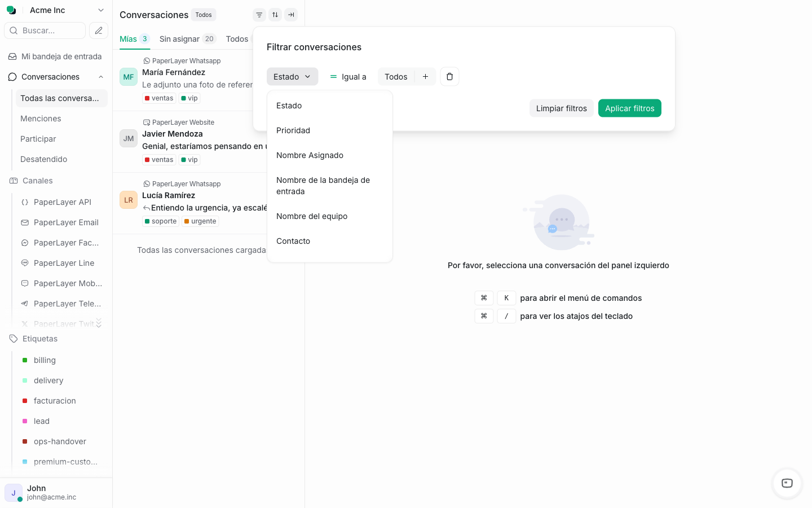
Task: Open Mi bandeja de entrada
Action: (56, 56)
